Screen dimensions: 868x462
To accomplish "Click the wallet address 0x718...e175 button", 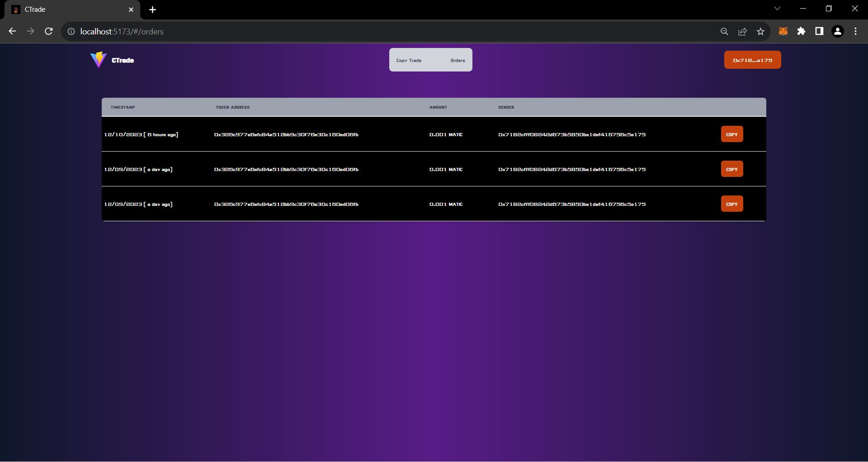I will tap(752, 59).
